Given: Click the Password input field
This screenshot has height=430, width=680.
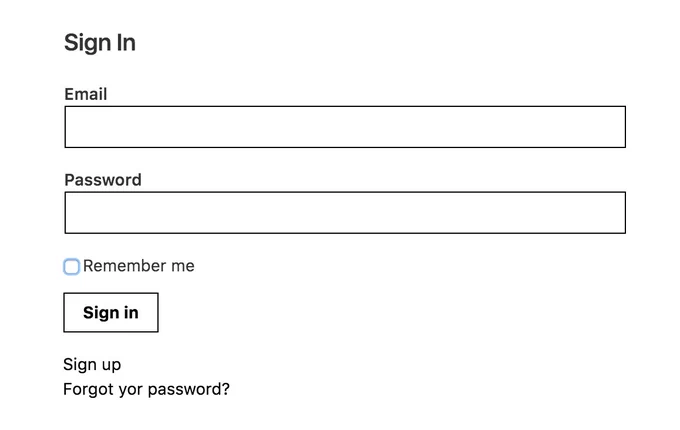Looking at the screenshot, I should coord(345,213).
